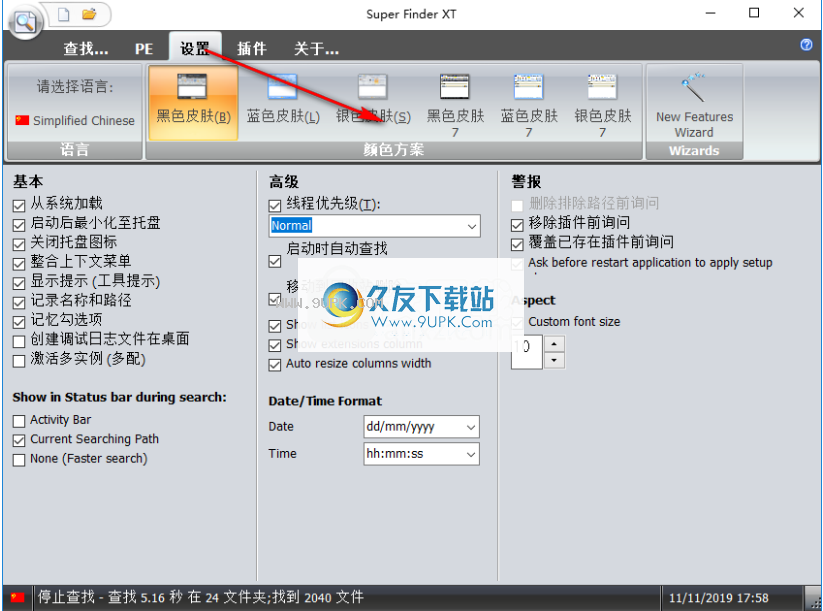The height and width of the screenshot is (611, 823).
Task: Apply the 蓝色皮肤 7 color scheme
Action: click(x=529, y=104)
